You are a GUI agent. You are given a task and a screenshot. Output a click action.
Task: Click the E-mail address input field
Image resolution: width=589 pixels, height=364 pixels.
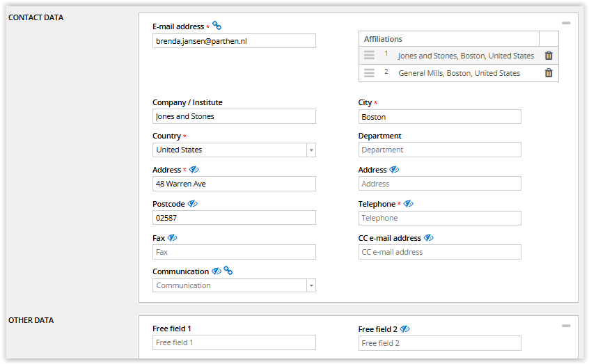click(234, 41)
